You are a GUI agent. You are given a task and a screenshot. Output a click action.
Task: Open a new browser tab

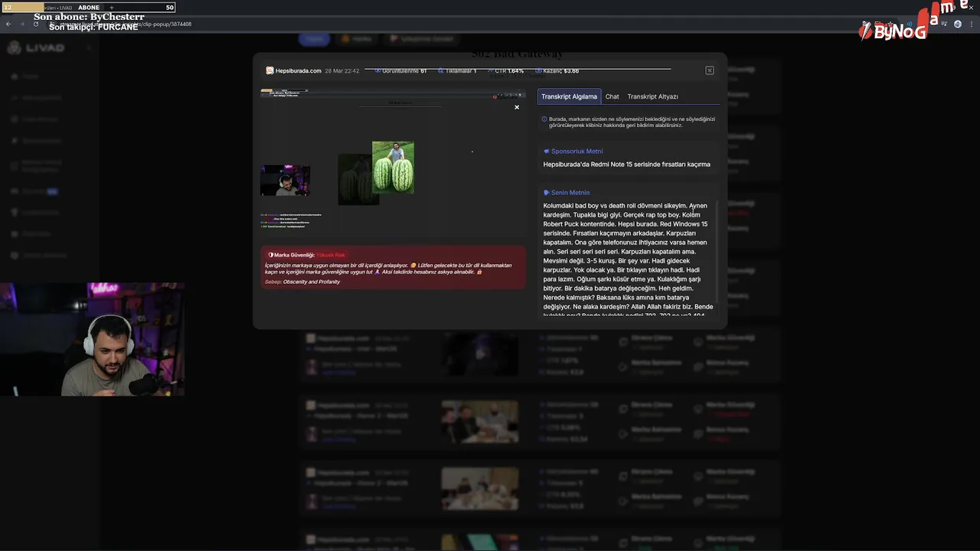[112, 8]
